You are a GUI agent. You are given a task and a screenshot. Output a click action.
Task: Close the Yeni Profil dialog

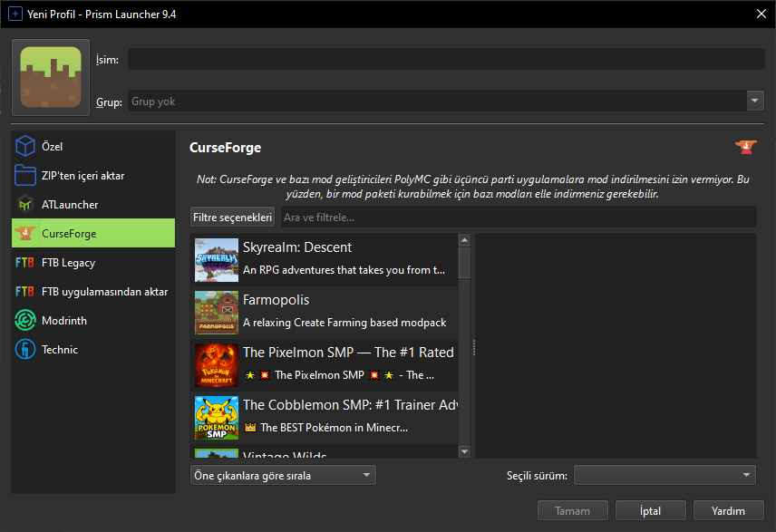tap(761, 14)
